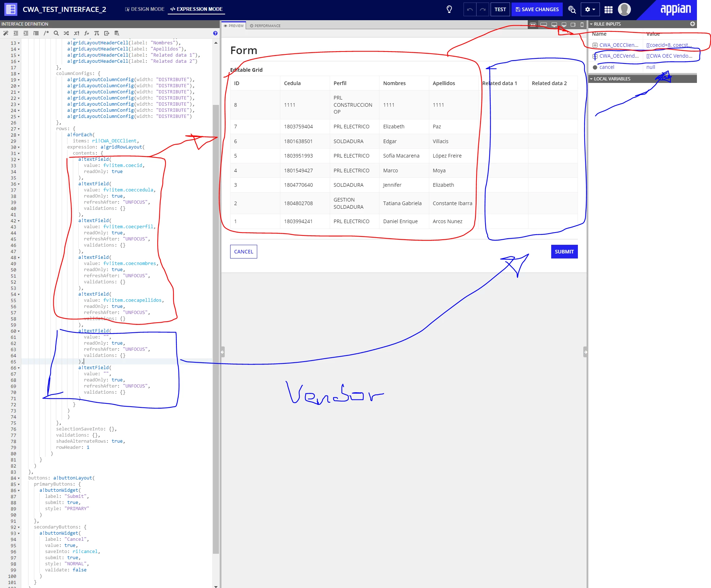
Task: Open the user profile avatar
Action: coord(624,9)
